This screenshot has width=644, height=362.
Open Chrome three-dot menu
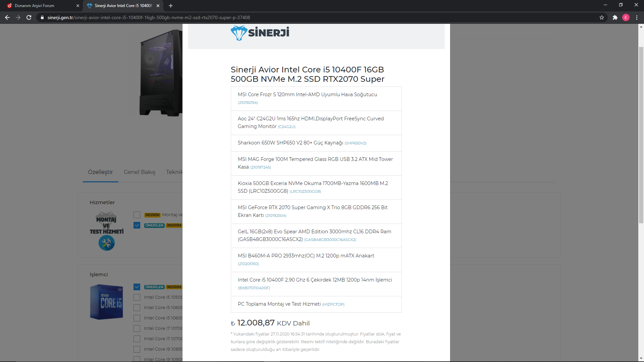click(x=637, y=17)
